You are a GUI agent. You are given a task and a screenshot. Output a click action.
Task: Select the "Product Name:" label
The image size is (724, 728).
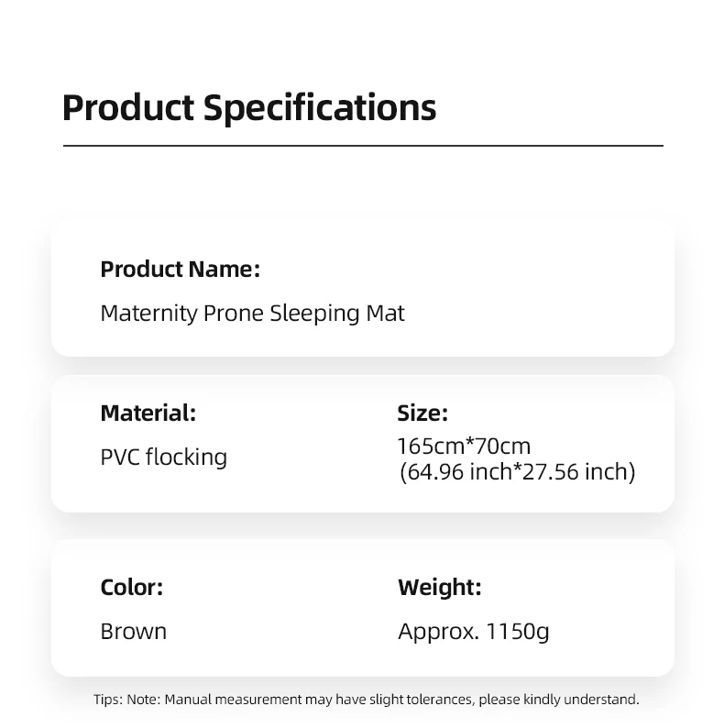point(180,270)
